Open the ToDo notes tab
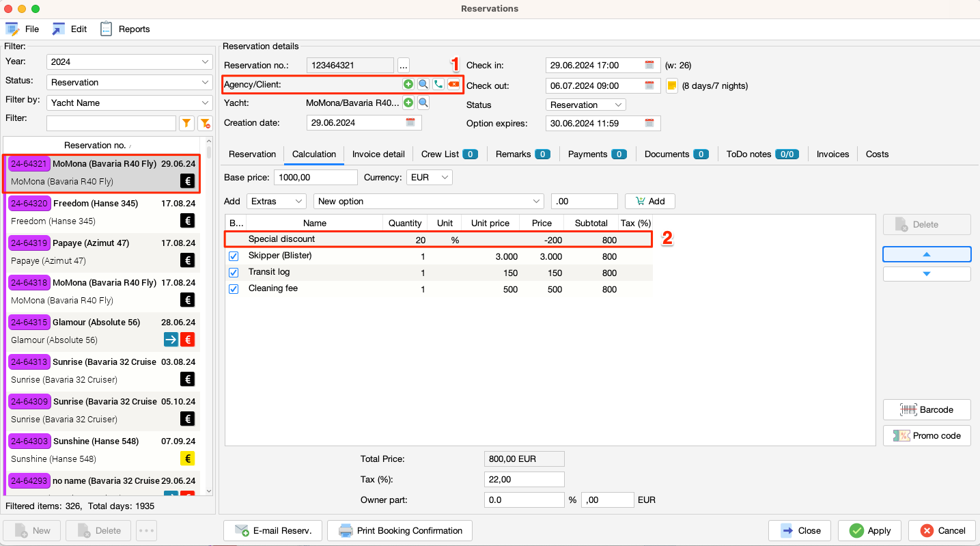This screenshot has height=546, width=980. [762, 154]
